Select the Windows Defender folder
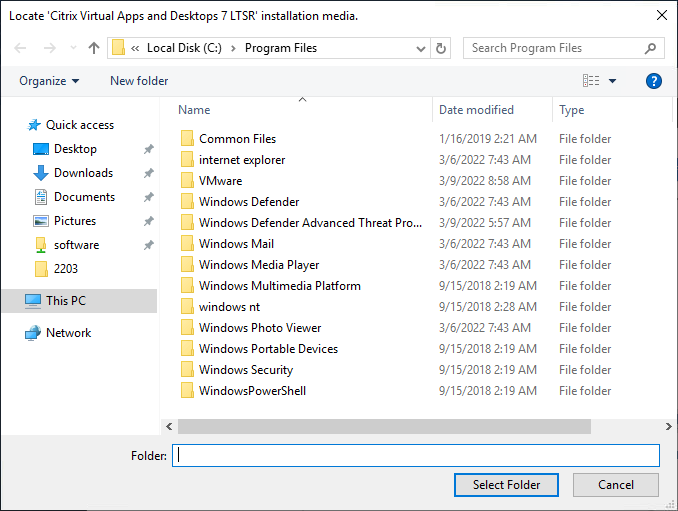 (x=248, y=202)
